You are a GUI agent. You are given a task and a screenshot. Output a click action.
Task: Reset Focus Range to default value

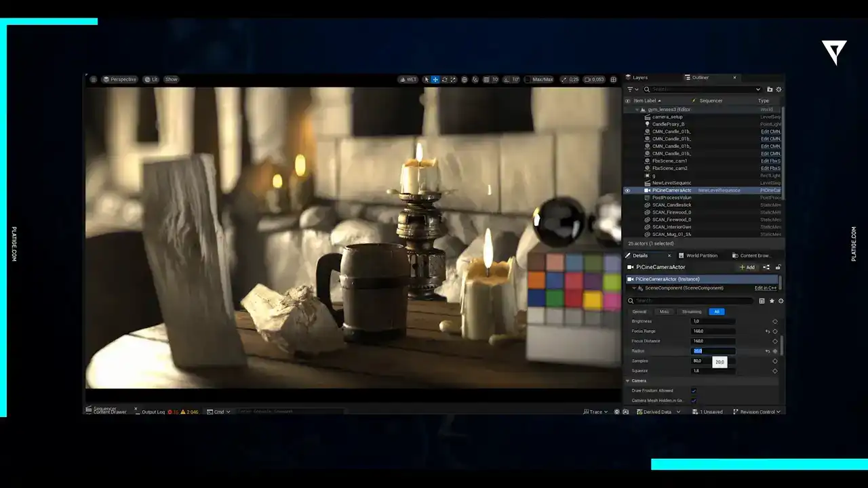pos(768,331)
